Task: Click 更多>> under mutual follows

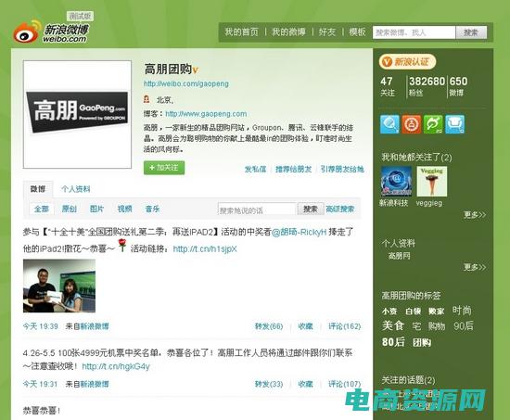Action: [475, 215]
